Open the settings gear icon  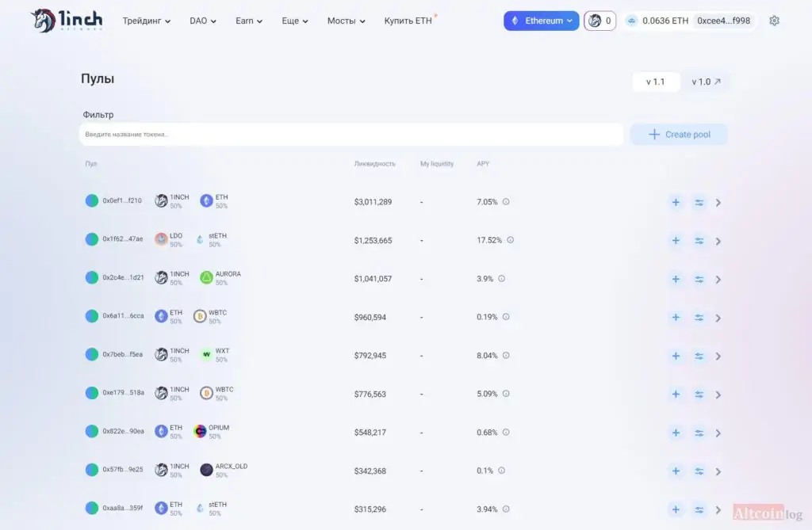pos(774,21)
